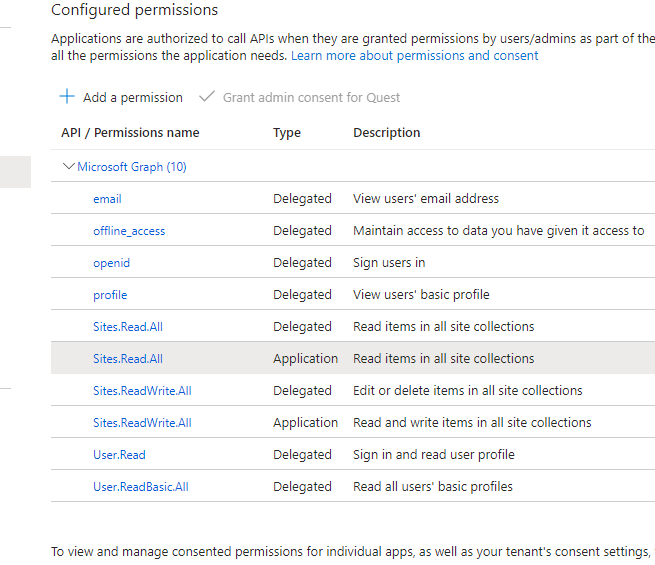Click the checkmark icon for Grant admin consent
The width and height of the screenshot is (655, 565).
[207, 97]
